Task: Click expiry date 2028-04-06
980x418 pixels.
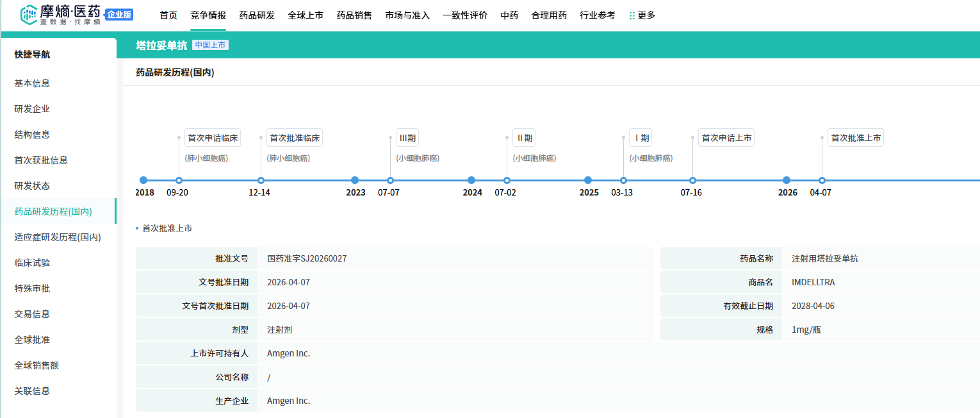Action: (813, 306)
